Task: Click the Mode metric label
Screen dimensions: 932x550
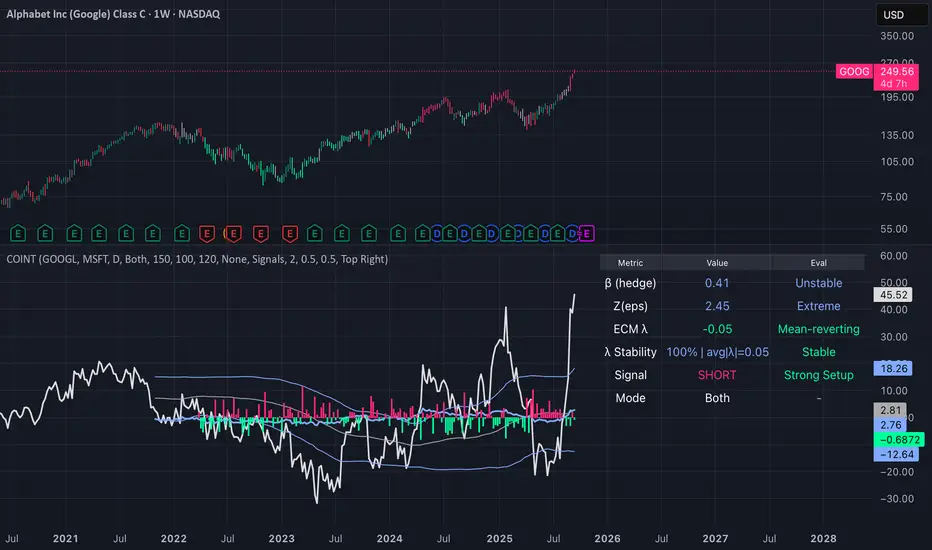Action: 630,398
